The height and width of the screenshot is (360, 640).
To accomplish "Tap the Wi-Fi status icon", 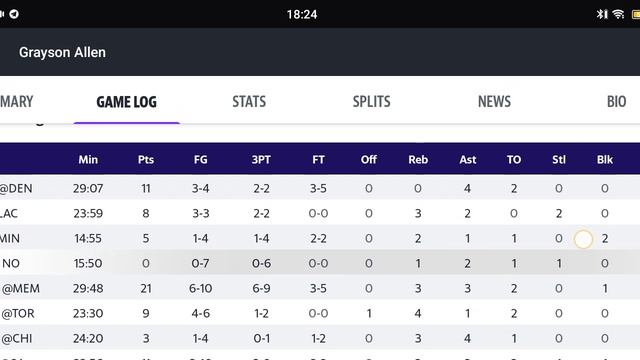I will (x=618, y=14).
